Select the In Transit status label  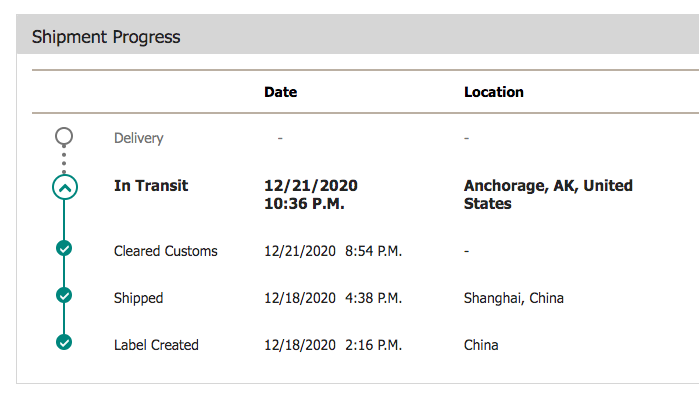pos(151,185)
